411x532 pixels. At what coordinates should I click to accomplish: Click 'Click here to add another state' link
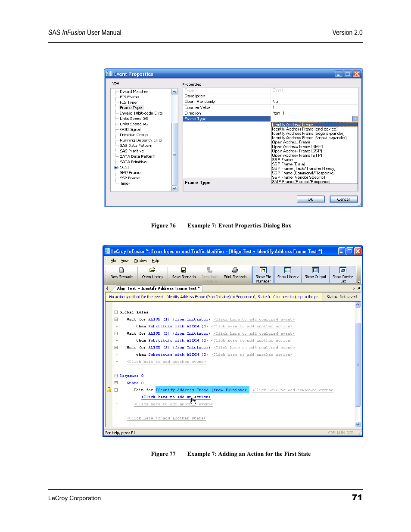coord(166,418)
